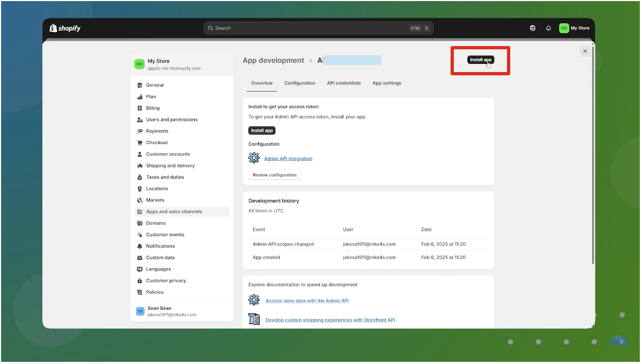Open the API credentials tab

(344, 83)
